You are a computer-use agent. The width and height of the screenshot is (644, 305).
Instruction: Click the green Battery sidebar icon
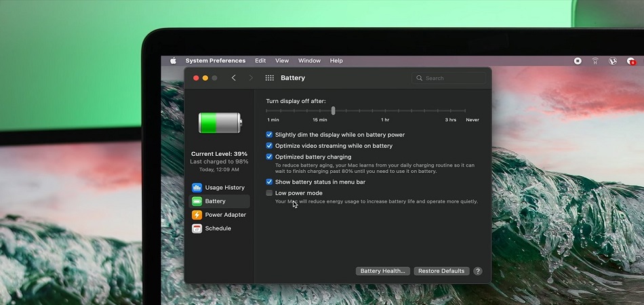pos(197,201)
